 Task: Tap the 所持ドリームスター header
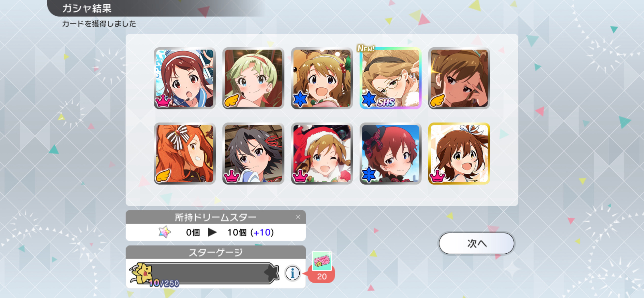pyautogui.click(x=216, y=217)
